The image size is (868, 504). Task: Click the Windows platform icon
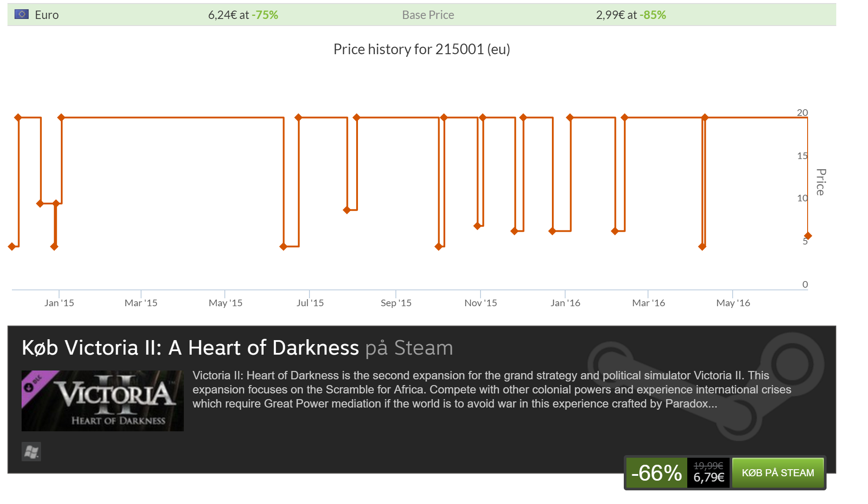[31, 452]
